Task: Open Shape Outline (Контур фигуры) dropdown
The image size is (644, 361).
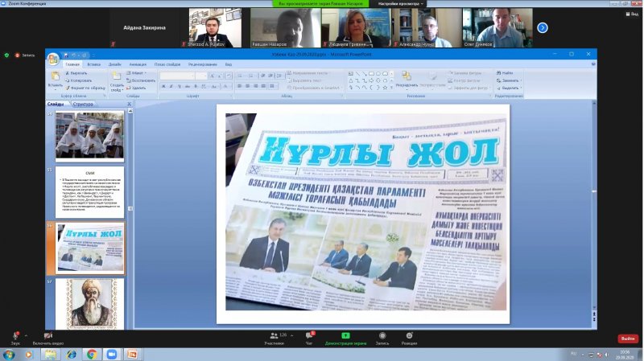Action: point(466,80)
